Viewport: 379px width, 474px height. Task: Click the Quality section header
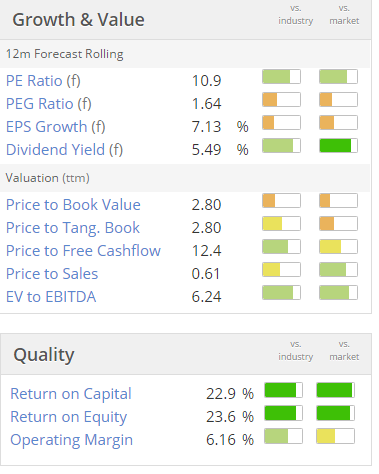[44, 355]
